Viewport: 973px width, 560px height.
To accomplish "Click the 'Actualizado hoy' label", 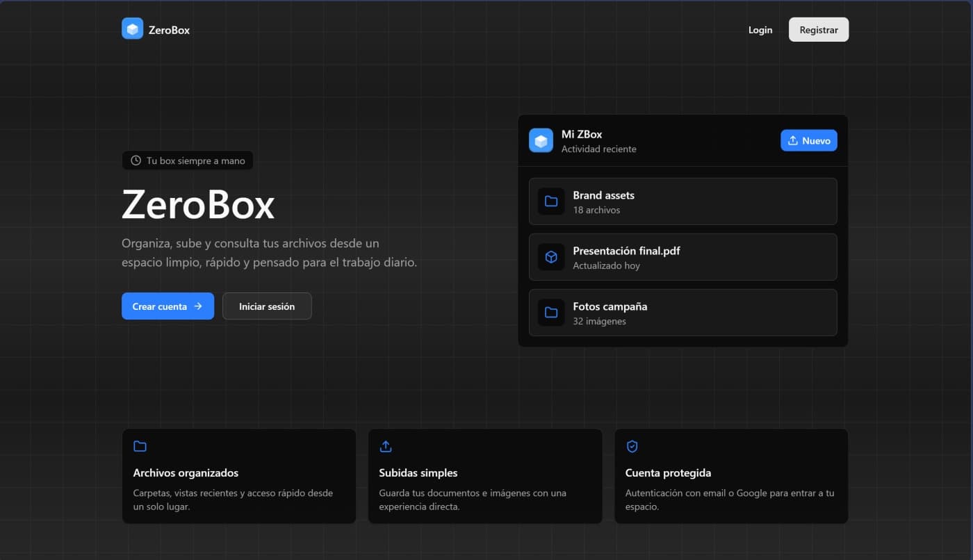I will (x=606, y=265).
